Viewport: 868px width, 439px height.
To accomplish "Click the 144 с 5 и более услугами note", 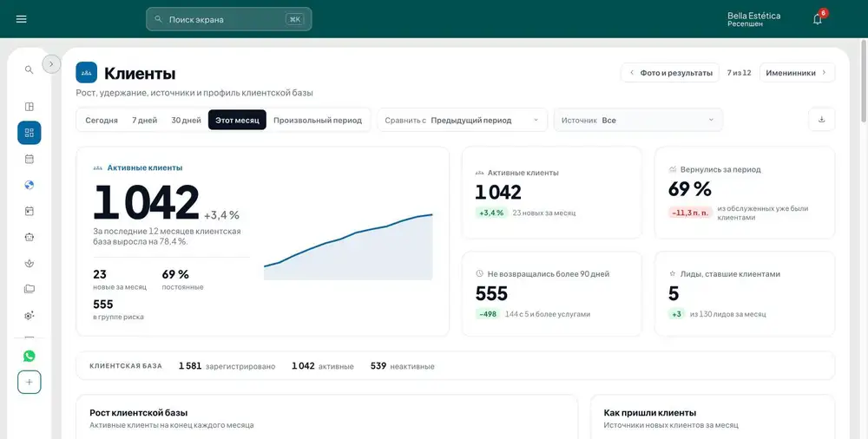I will coord(548,314).
